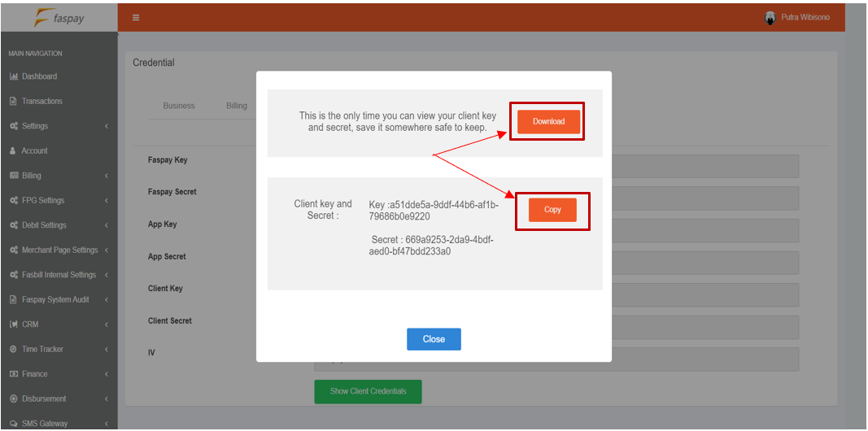Click the IV input field
The image size is (868, 431).
(557, 359)
